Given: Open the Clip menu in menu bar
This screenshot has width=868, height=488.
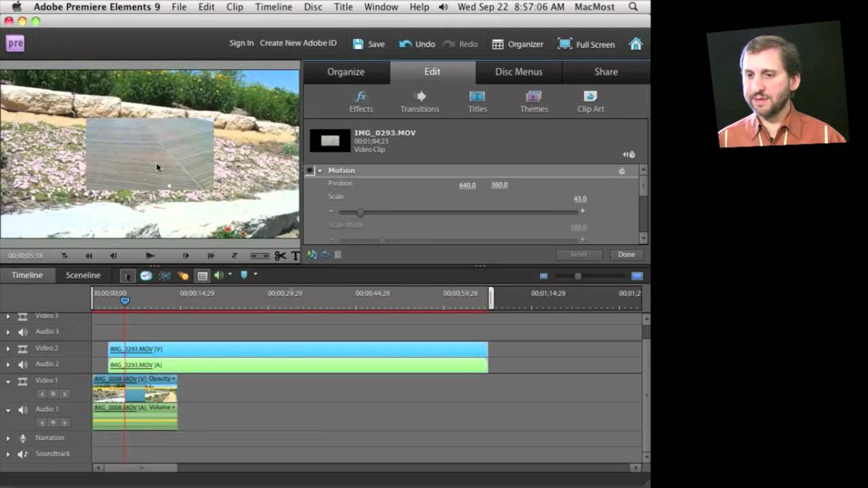Looking at the screenshot, I should pyautogui.click(x=235, y=7).
